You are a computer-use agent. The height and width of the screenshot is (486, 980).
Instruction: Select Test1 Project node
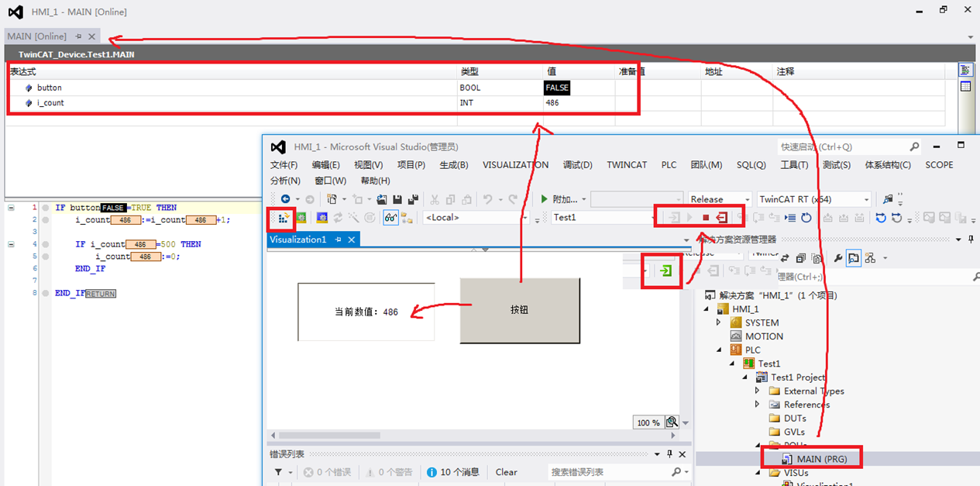pyautogui.click(x=798, y=377)
